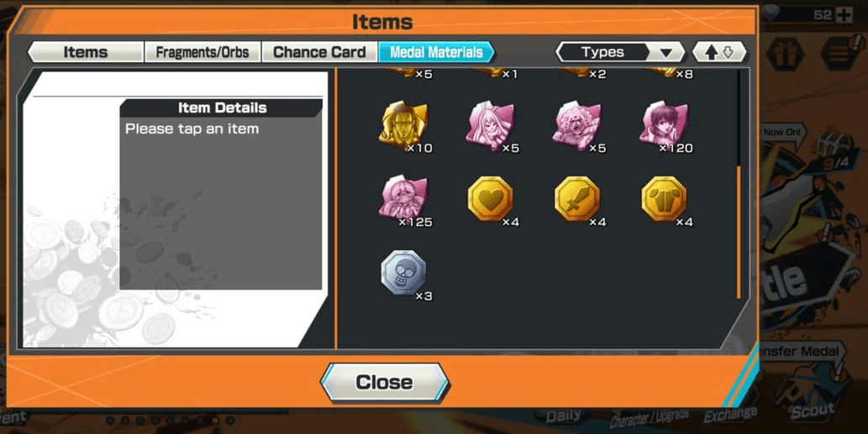Image resolution: width=868 pixels, height=434 pixels.
Task: Select the gold armor medal
Action: [x=664, y=198]
